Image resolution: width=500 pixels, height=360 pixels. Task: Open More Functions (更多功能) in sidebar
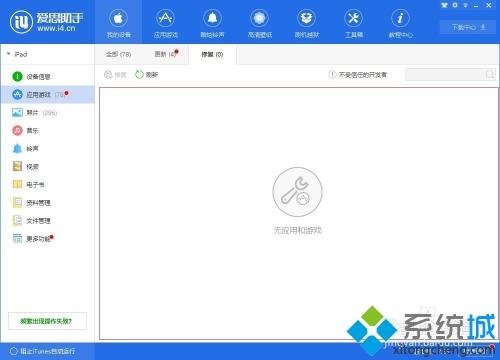(x=47, y=239)
